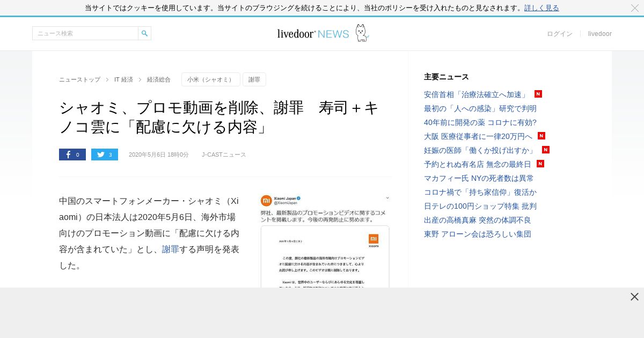Click the red N badge beside 大阪 headline
The width and height of the screenshot is (644, 338).
pos(541,136)
